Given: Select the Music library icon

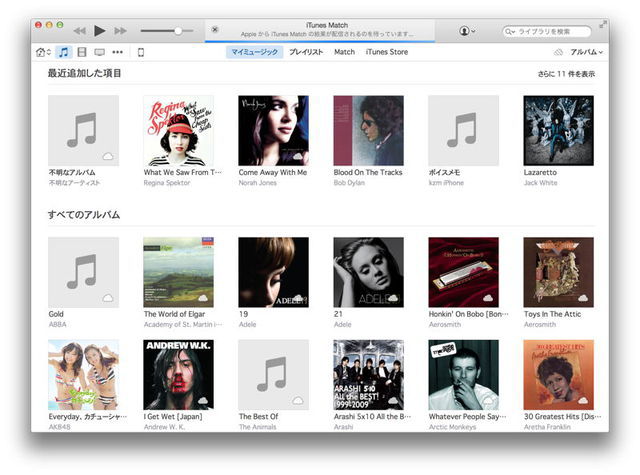Looking at the screenshot, I should click(63, 52).
